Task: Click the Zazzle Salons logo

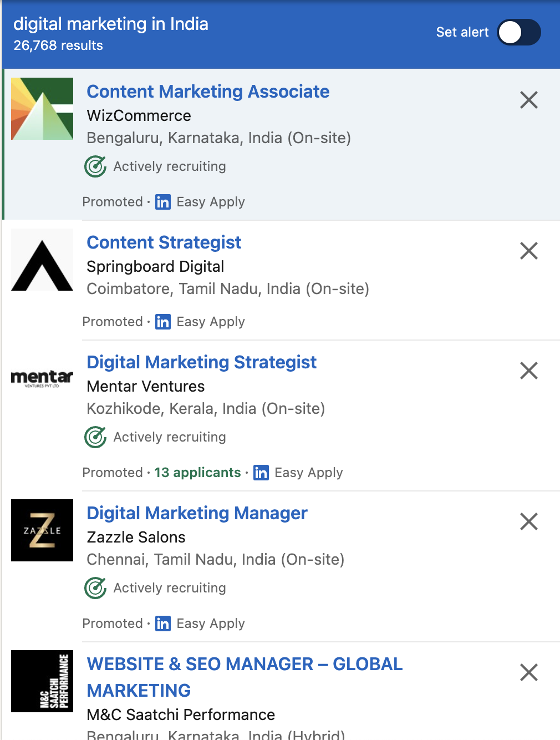Action: click(42, 530)
